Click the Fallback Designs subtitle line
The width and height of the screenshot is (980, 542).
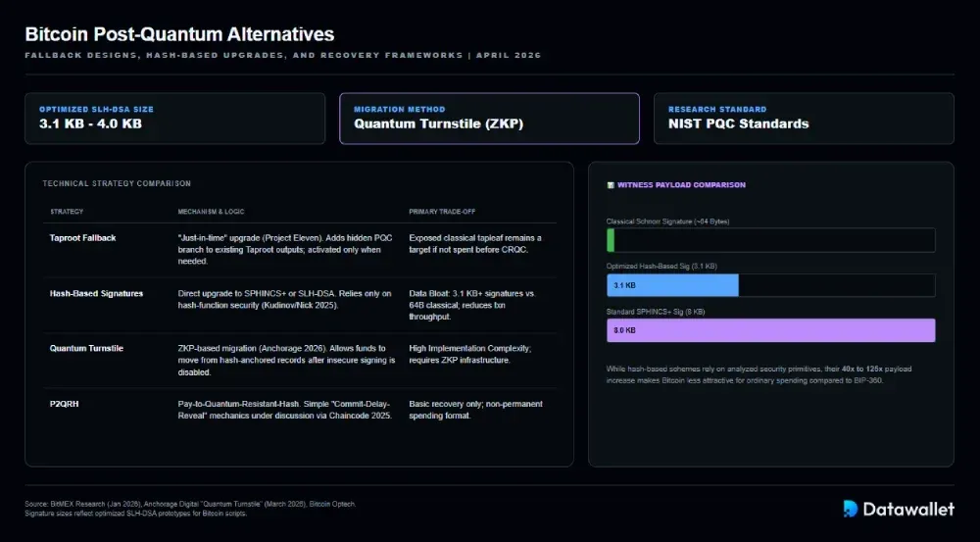pyautogui.click(x=283, y=55)
